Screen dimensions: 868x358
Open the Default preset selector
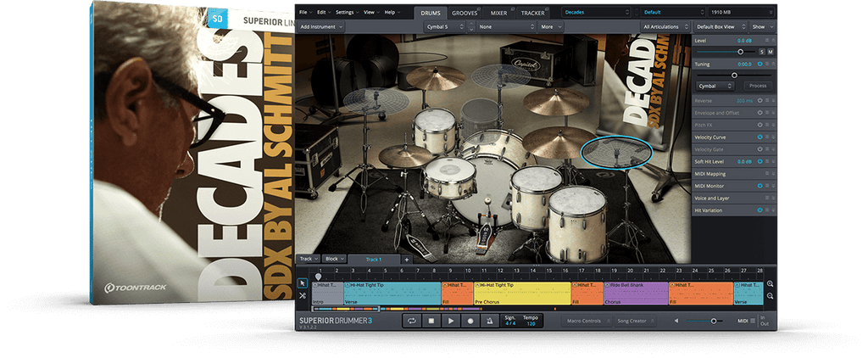click(x=671, y=12)
